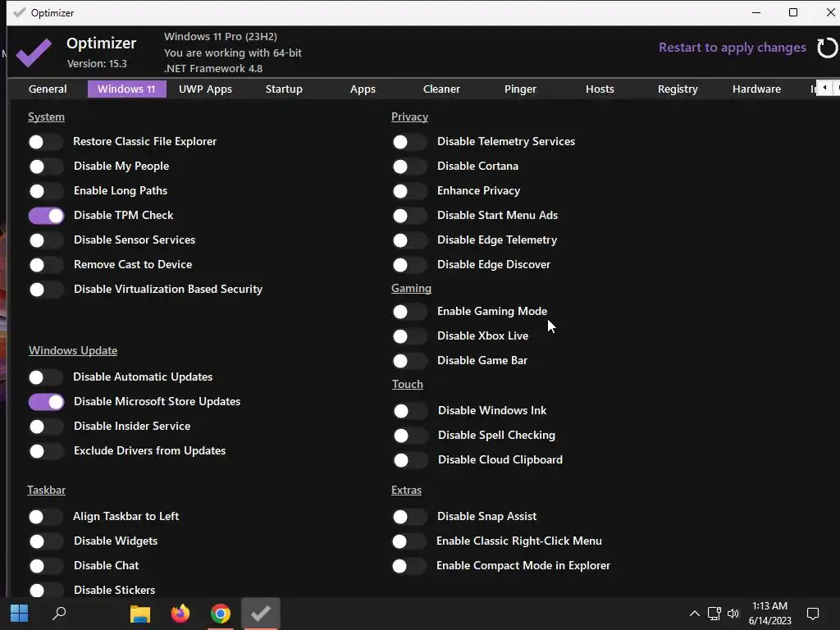The width and height of the screenshot is (840, 630).
Task: Click Optimizer taskbar icon
Action: point(261,614)
